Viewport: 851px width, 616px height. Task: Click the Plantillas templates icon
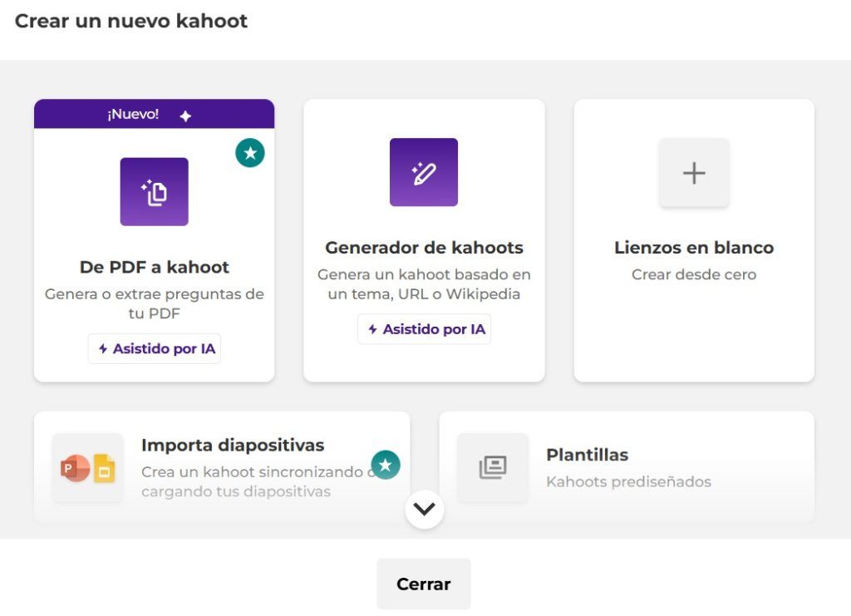pos(493,467)
